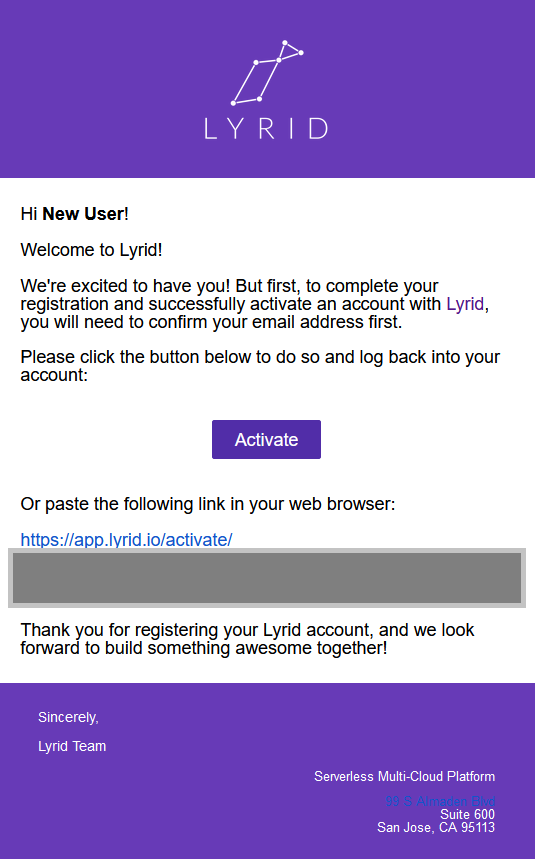Click the 'We're excited to have you' paragraph
Screen dimensions: 535x859
pyautogui.click(x=255, y=303)
